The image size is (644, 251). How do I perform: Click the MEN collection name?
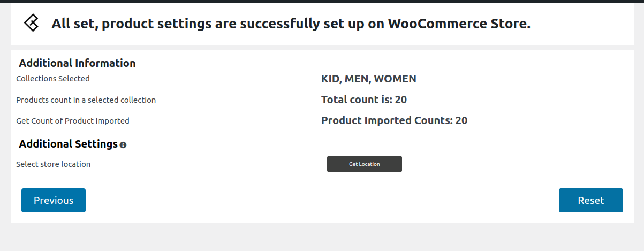pyautogui.click(x=356, y=79)
